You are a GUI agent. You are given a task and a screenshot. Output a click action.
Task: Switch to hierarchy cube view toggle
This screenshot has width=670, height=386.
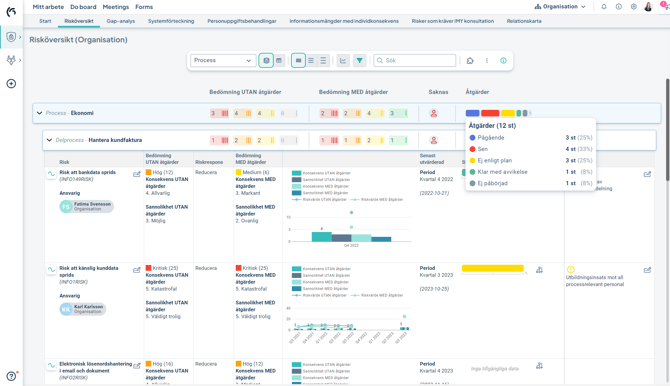(x=266, y=61)
